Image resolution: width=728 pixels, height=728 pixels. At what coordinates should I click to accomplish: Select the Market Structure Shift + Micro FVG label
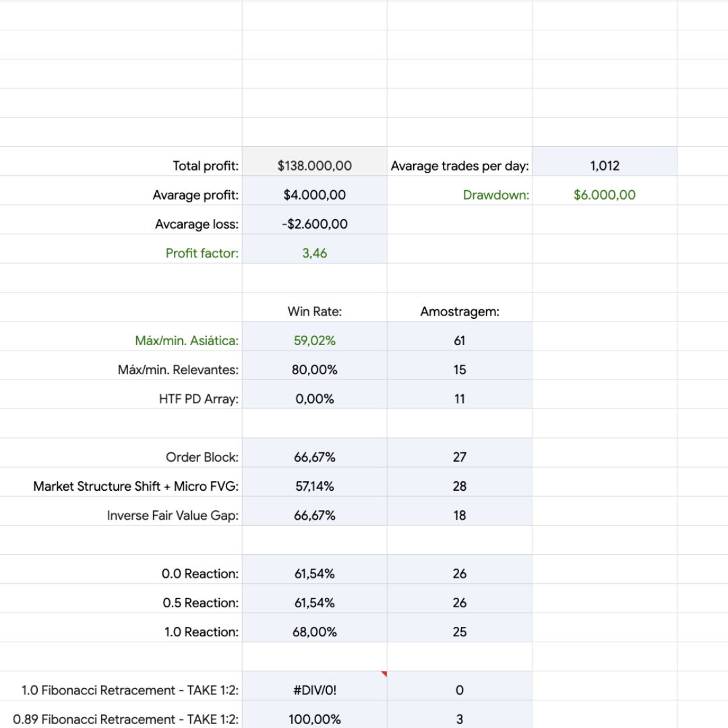tap(136, 486)
